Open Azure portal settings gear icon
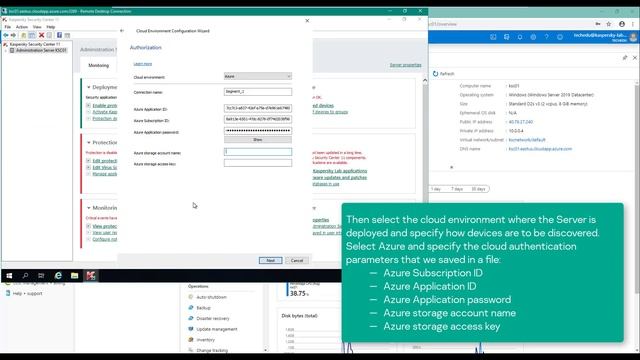 click(533, 37)
